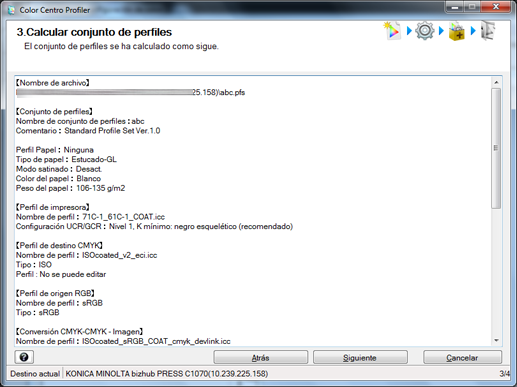Click the 'Tipo: ISO' line
517x387 pixels.
34,265
